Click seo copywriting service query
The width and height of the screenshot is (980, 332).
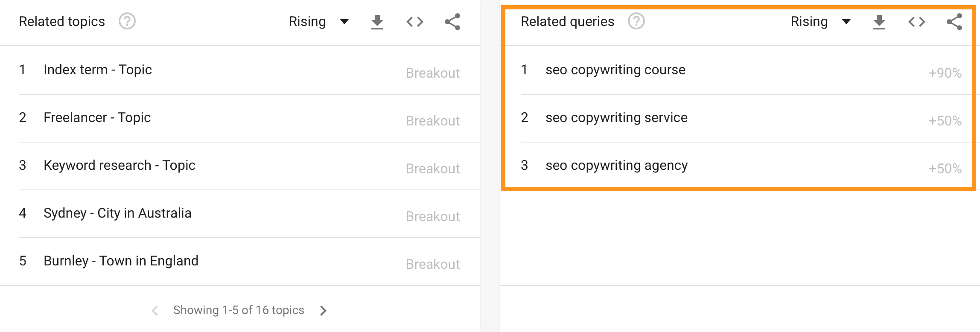pyautogui.click(x=616, y=118)
